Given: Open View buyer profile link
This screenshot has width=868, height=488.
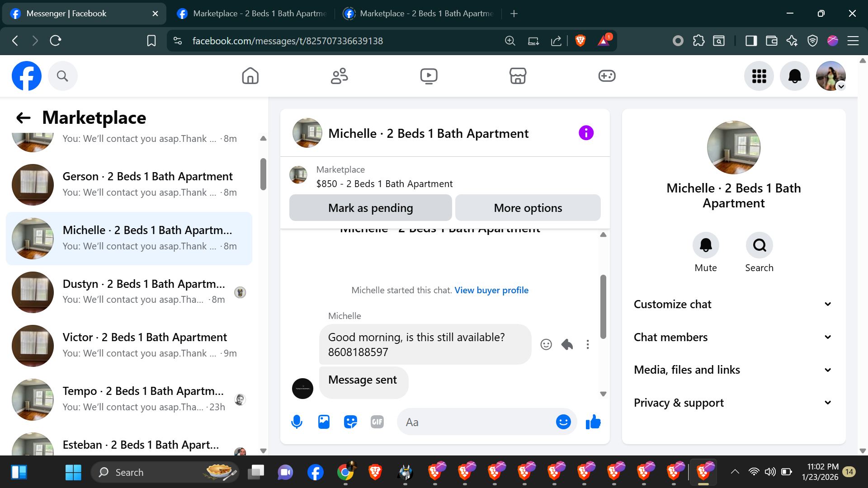Looking at the screenshot, I should 491,290.
